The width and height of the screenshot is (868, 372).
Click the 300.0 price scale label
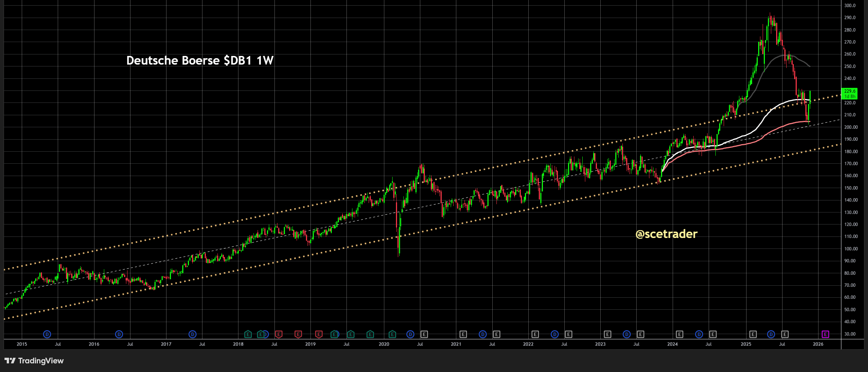click(850, 6)
